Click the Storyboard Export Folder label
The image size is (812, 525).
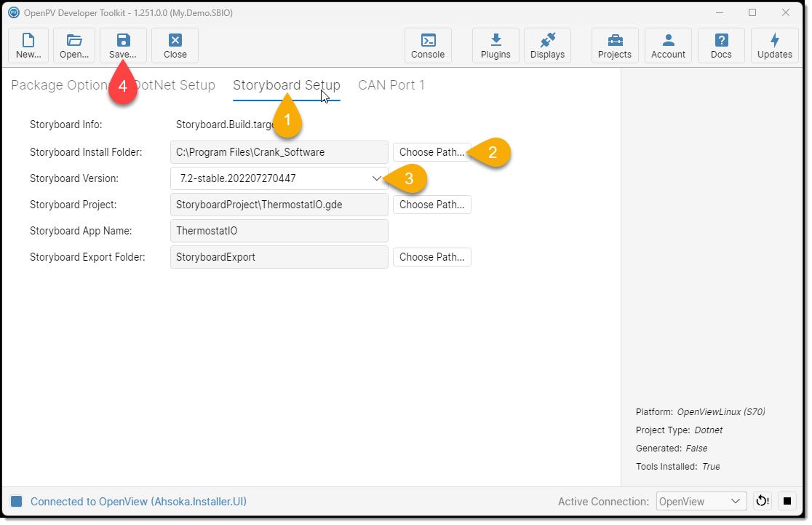click(87, 257)
